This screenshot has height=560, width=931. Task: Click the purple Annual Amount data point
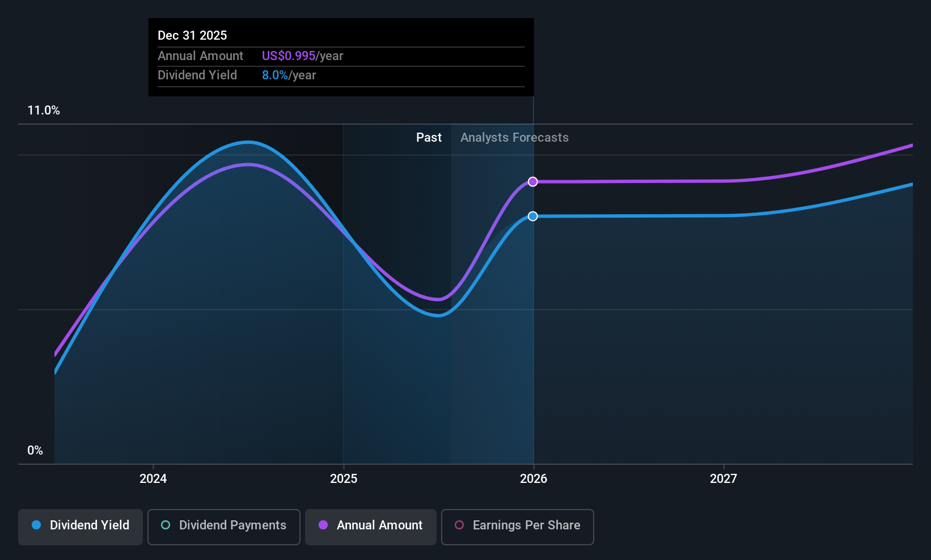coord(533,182)
